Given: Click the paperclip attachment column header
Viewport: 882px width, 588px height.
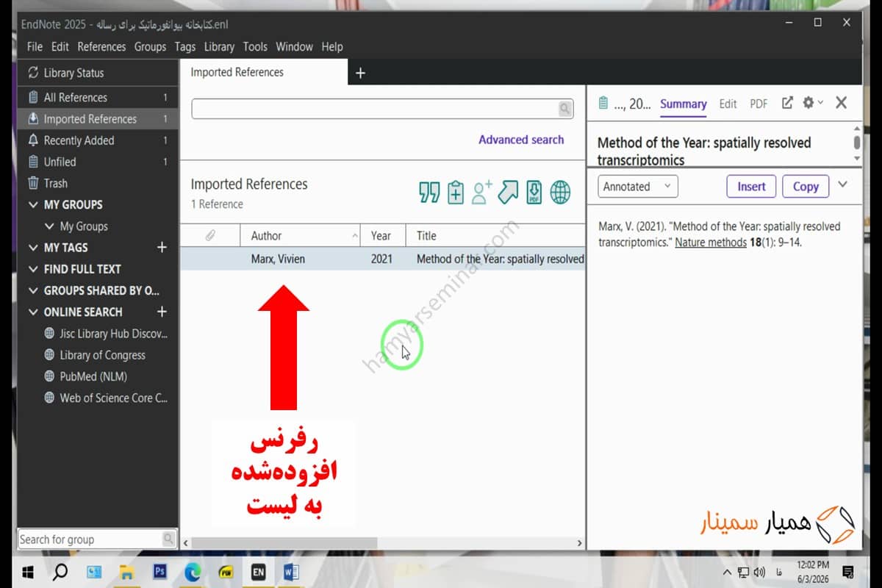Looking at the screenshot, I should pos(210,236).
